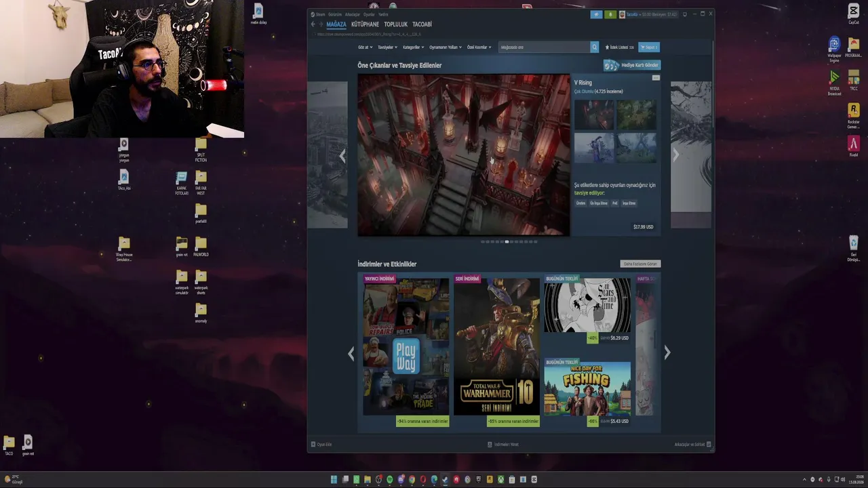Click in the Mağazada ara search field

click(x=544, y=47)
